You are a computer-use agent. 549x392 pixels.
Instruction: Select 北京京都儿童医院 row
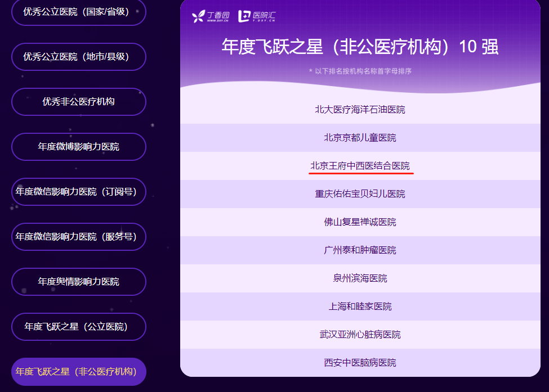(360, 138)
